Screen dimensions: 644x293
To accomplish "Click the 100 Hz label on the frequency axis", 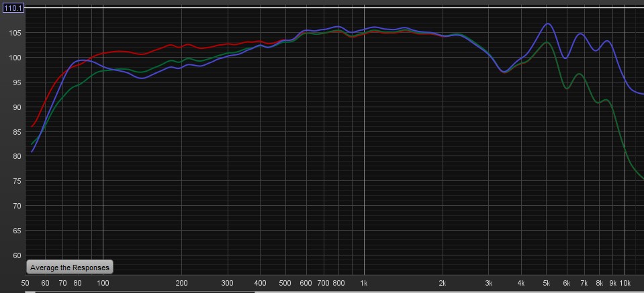I will [103, 283].
